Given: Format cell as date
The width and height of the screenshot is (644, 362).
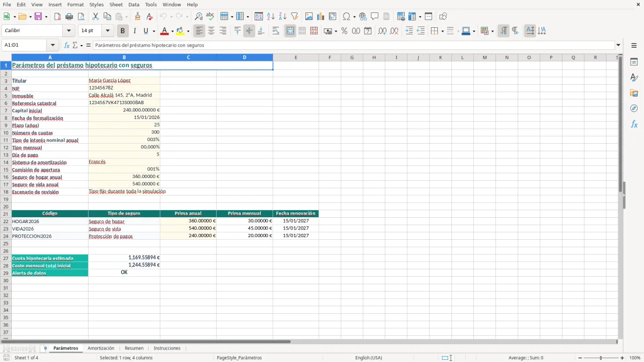Looking at the screenshot, I should [368, 31].
